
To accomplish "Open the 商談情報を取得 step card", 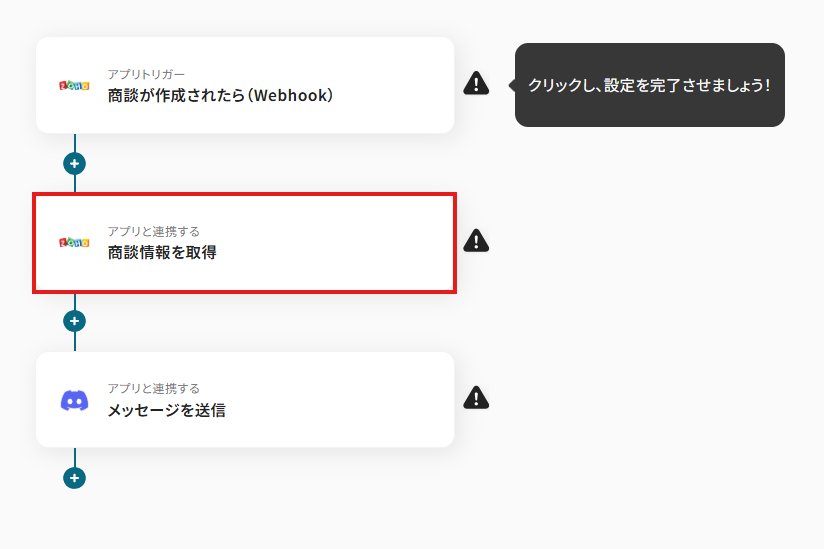I will point(245,243).
